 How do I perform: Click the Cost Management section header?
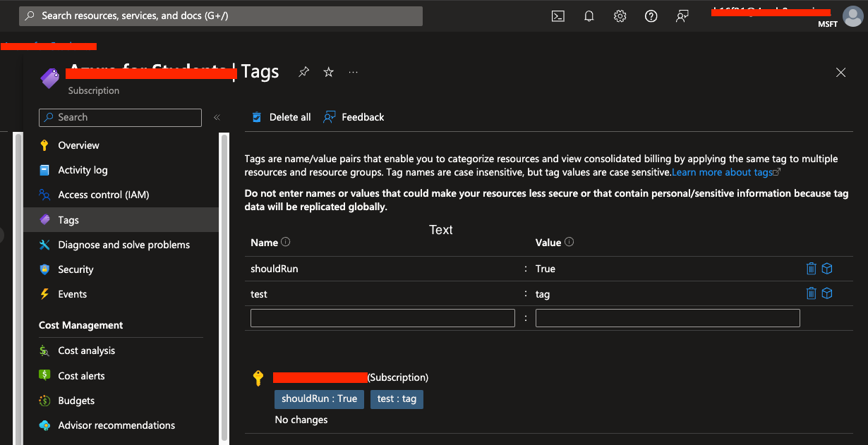click(x=80, y=325)
